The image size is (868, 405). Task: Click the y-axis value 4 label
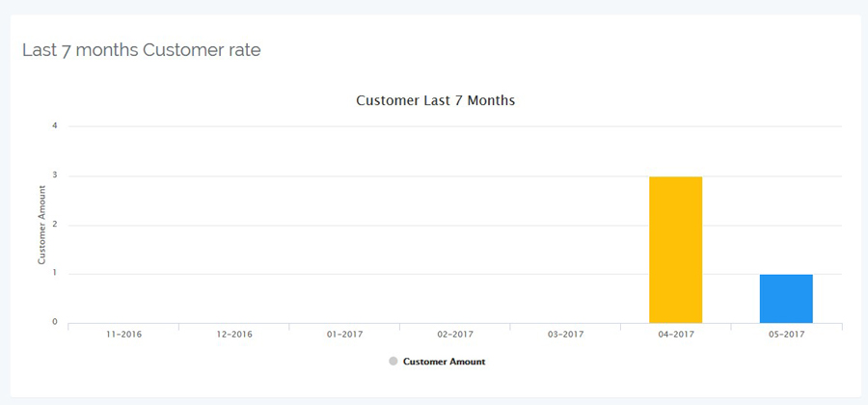click(x=55, y=125)
